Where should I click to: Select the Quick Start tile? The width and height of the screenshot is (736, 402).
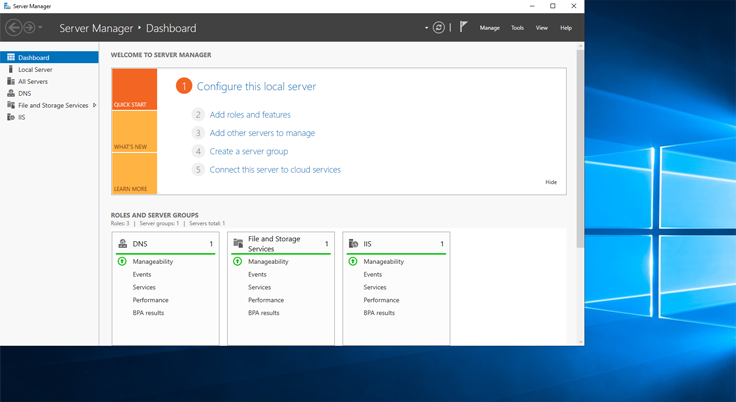pos(134,89)
